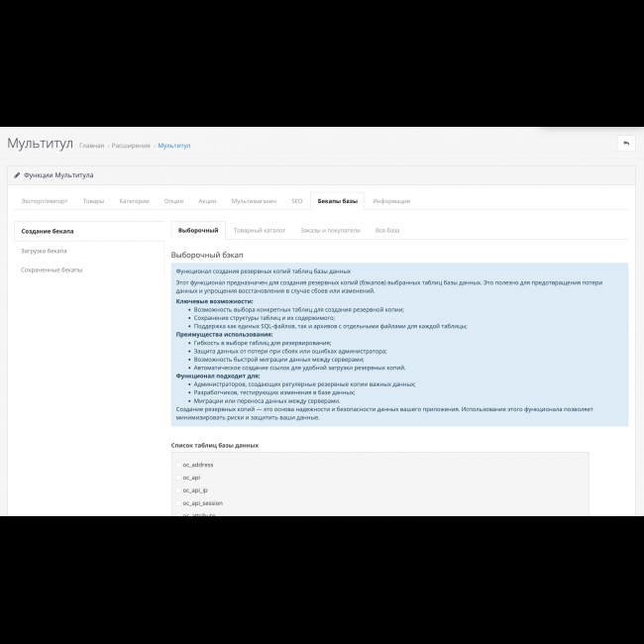The height and width of the screenshot is (644, 644).
Task: Open the Заказы и покупатели tab
Action: 330,230
